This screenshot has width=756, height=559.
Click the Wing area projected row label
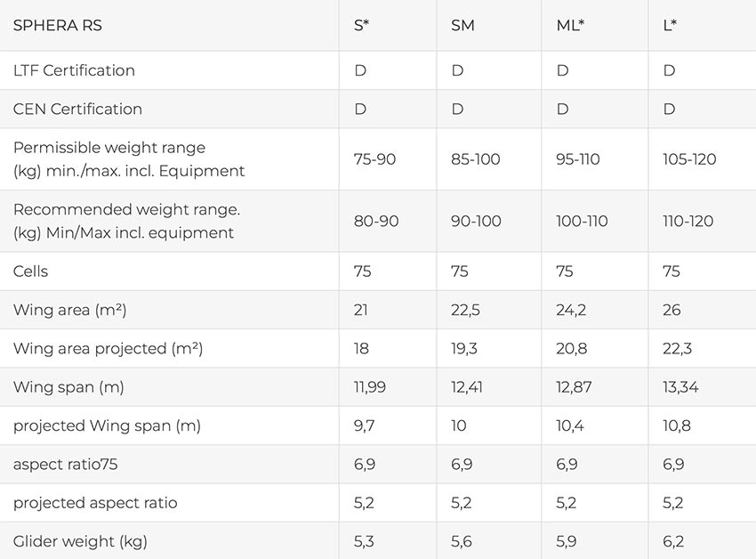[x=108, y=349]
